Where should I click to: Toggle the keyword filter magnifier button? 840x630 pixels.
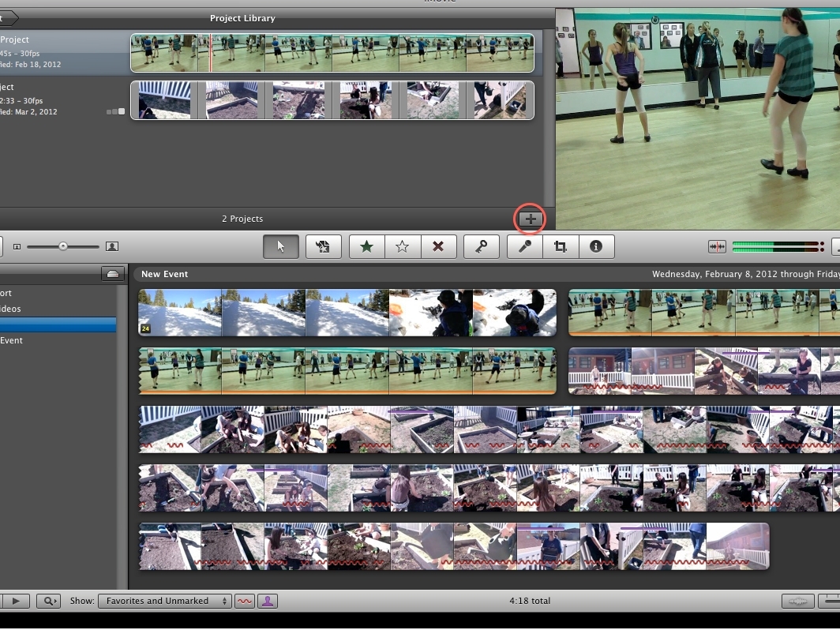click(48, 601)
